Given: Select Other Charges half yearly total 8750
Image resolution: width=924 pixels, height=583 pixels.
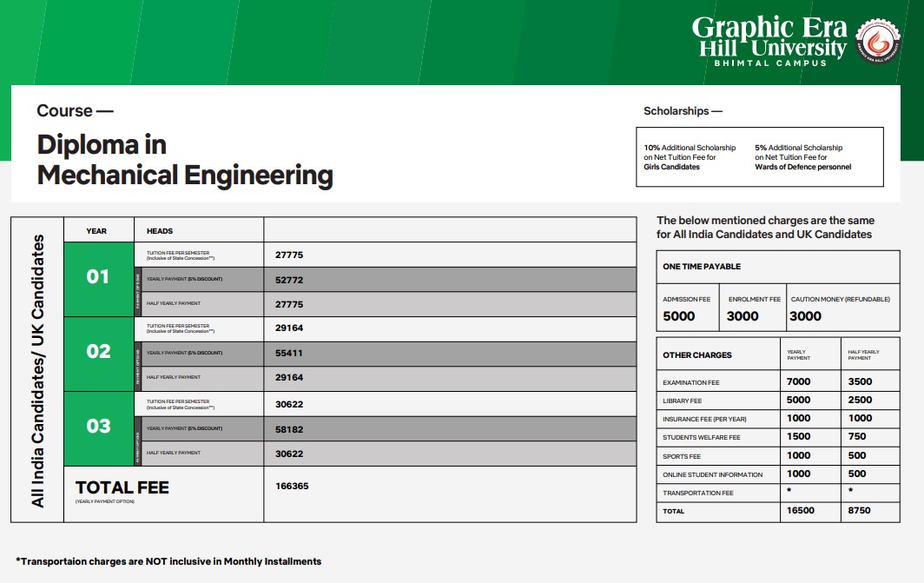Looking at the screenshot, I should [x=859, y=511].
